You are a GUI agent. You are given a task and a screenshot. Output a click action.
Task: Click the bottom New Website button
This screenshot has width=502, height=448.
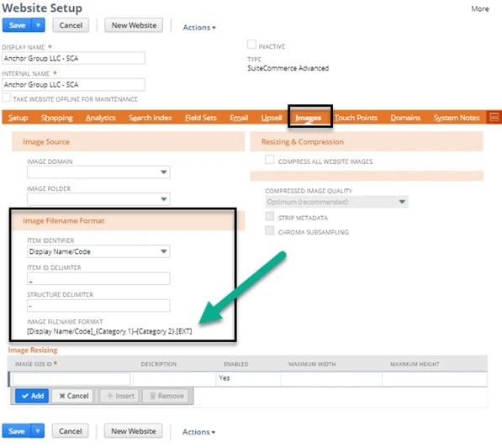pos(134,431)
